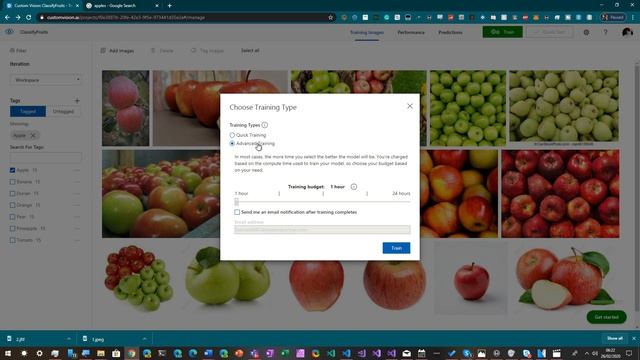Open more options for Pineapple tag
The width and height of the screenshot is (640, 360).
coord(77,229)
